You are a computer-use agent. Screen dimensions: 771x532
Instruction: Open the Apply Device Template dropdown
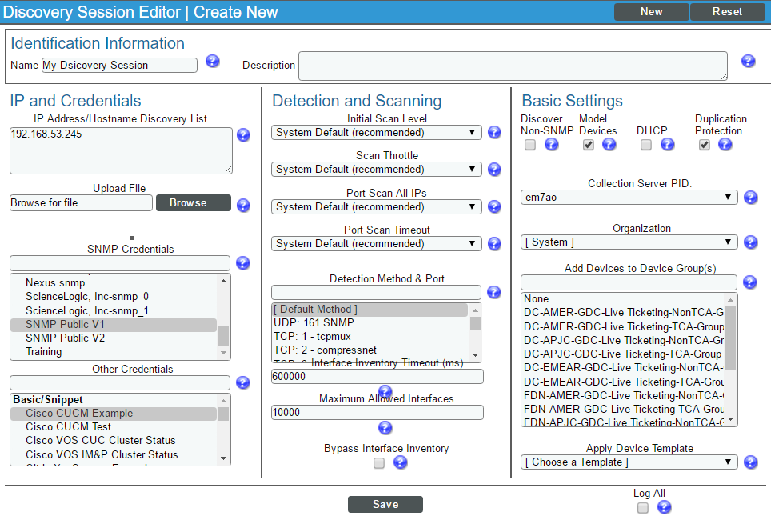tap(629, 462)
